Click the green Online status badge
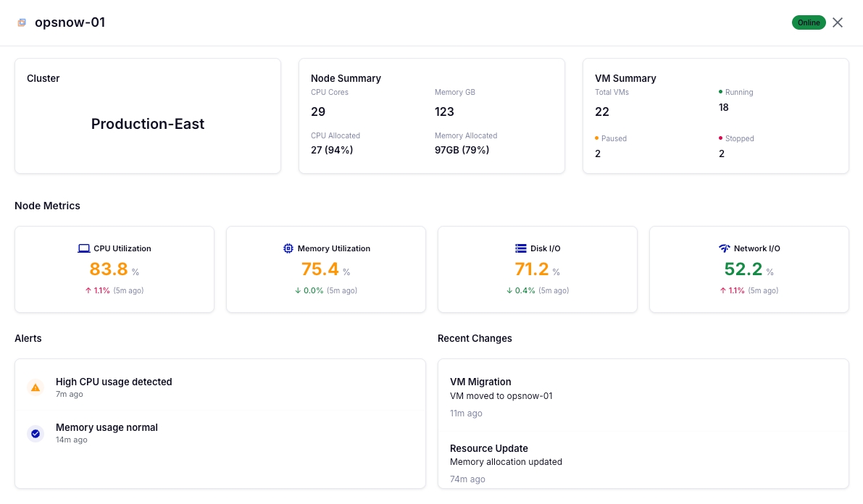The height and width of the screenshot is (504, 863). click(x=809, y=22)
